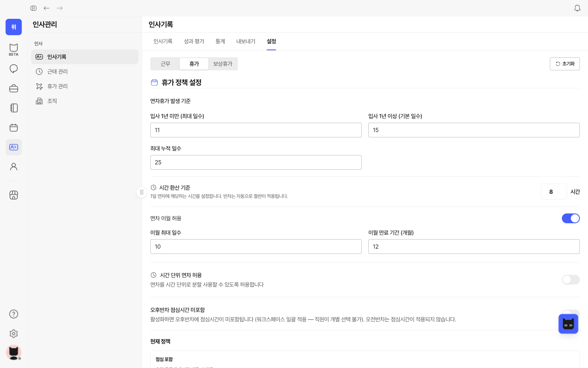Open the ID card icon in rail
The width and height of the screenshot is (588, 368).
click(13, 147)
